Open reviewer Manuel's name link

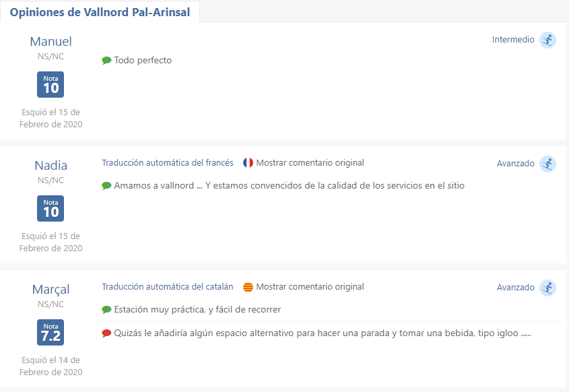point(51,41)
